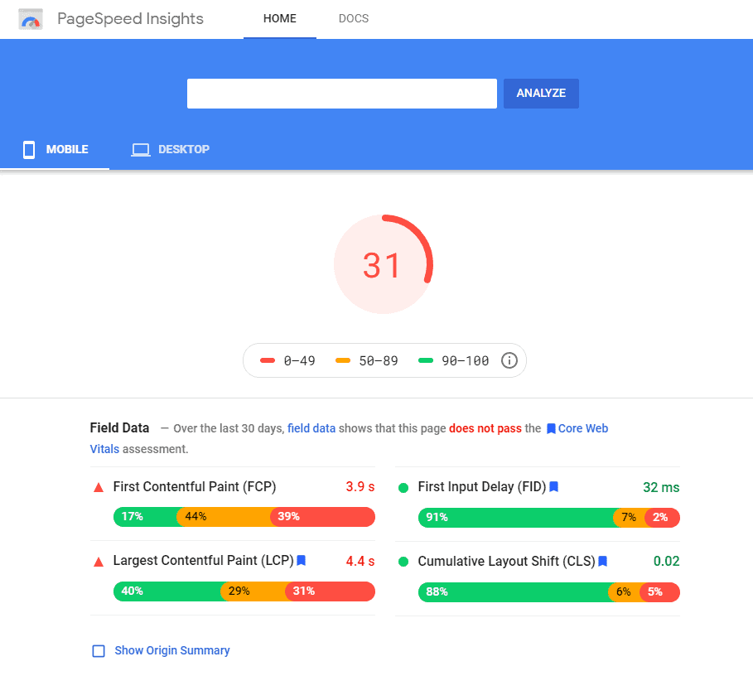Viewport: 753px width, 700px height.
Task: Click the FID distribution bar's 91% segment
Action: (516, 518)
